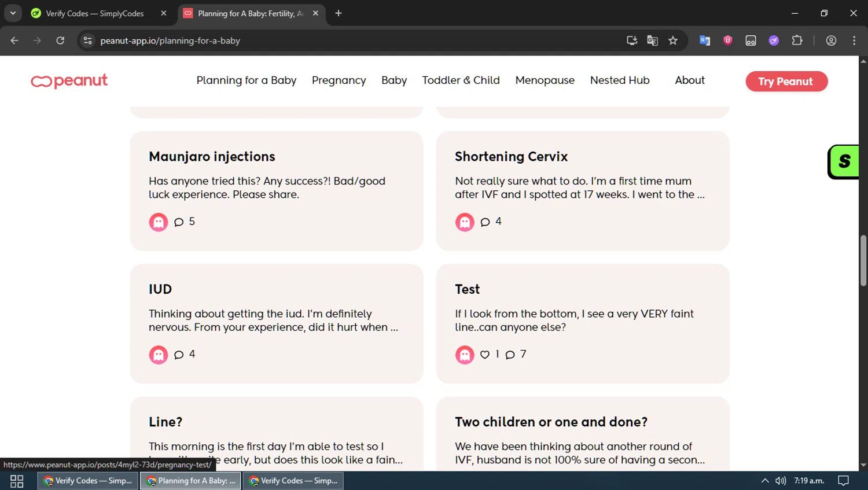868x490 pixels.
Task: Open the Line? post title
Action: [165, 422]
